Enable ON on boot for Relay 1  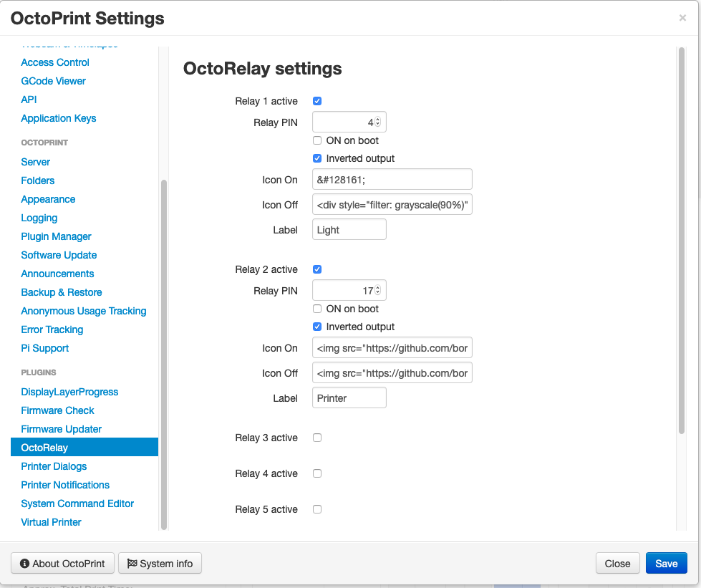(317, 140)
